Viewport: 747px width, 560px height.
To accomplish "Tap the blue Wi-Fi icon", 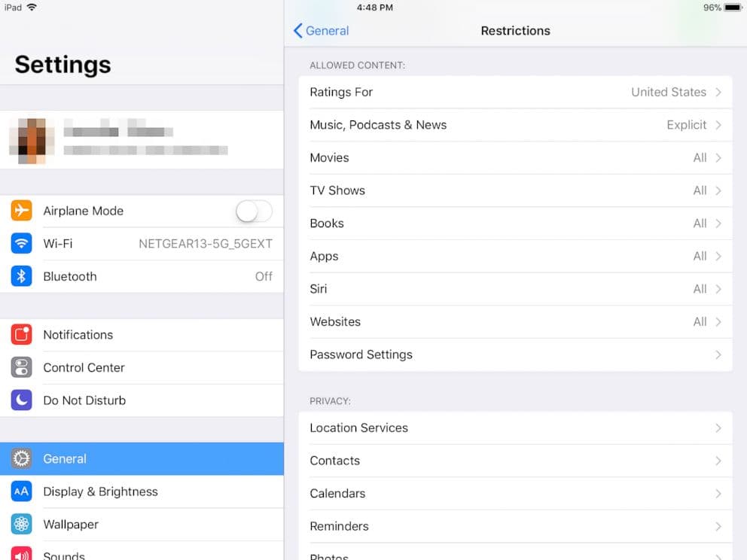I will click(21, 244).
